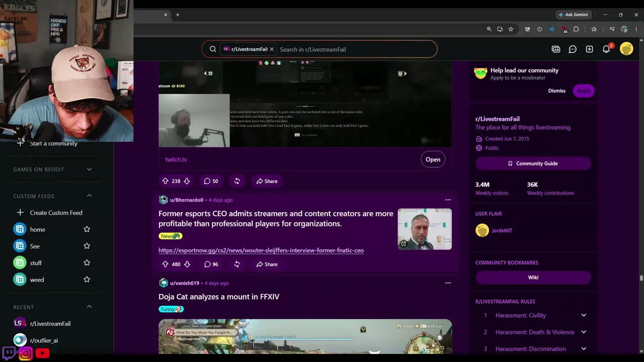The width and height of the screenshot is (644, 362).
Task: Upvote the twitch.tv post with 238 votes
Action: (x=165, y=181)
